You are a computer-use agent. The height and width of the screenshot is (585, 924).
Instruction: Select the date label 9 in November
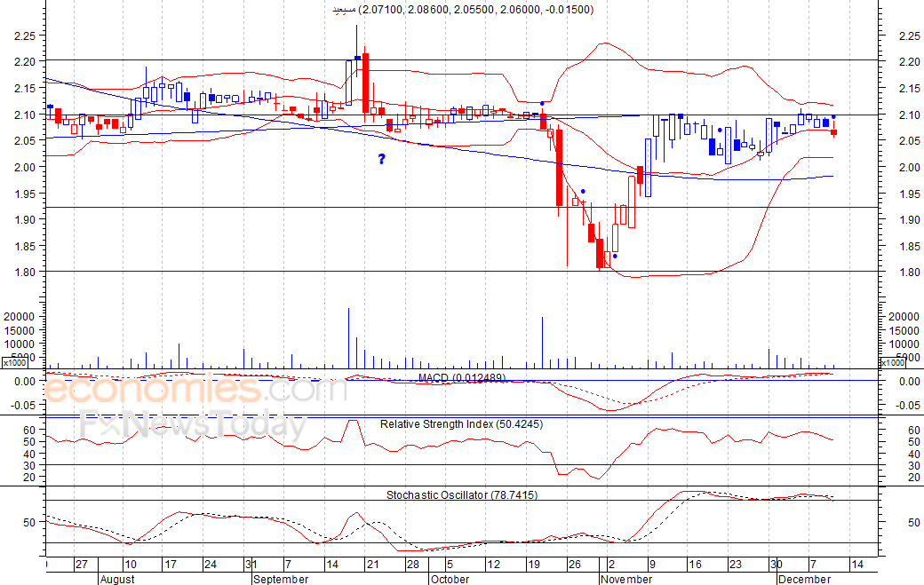[x=652, y=565]
